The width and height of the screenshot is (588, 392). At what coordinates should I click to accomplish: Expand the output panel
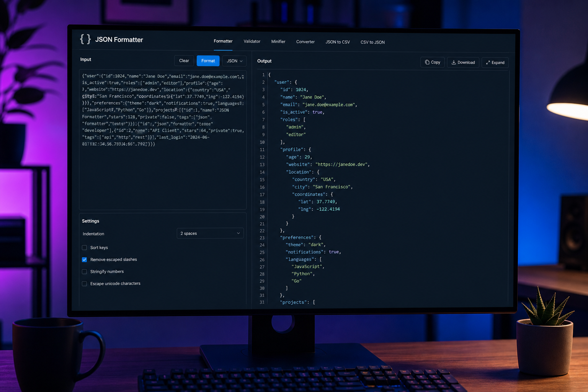tap(495, 62)
